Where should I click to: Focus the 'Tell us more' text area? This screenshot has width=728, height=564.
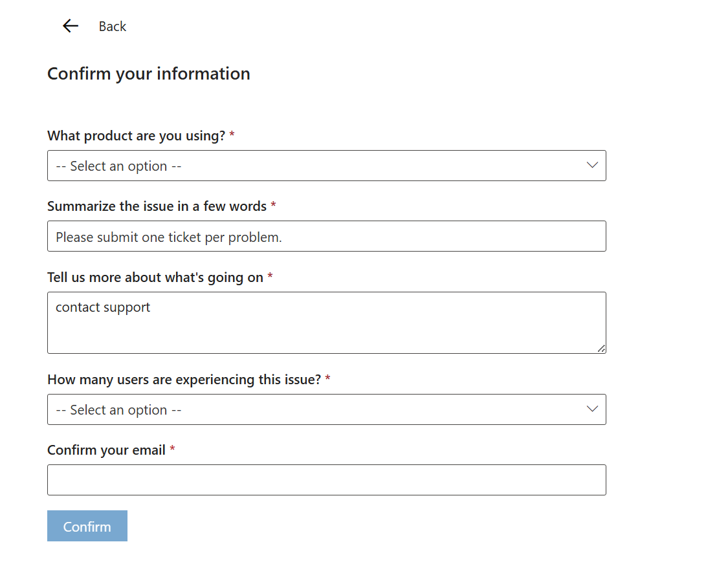coord(326,323)
